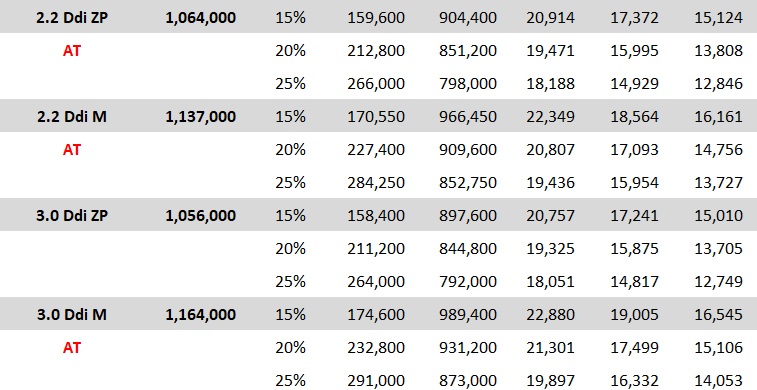The height and width of the screenshot is (390, 757).
Task: Select the 12,749 installment cell
Action: coord(718,281)
